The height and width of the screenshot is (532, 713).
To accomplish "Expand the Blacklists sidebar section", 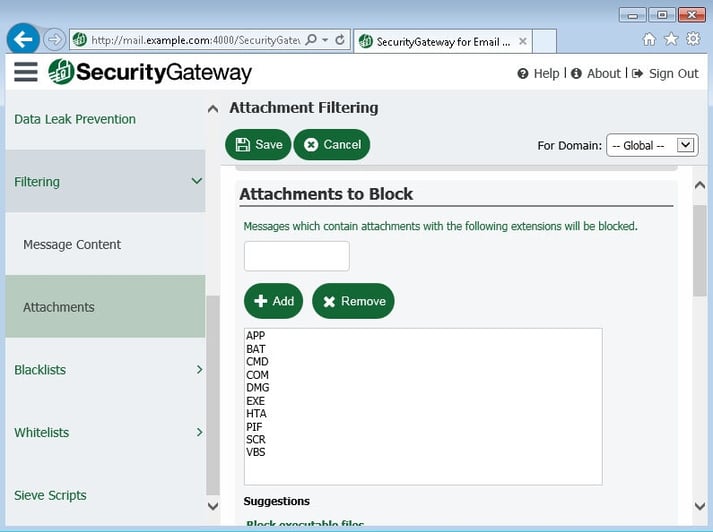I will coord(105,370).
